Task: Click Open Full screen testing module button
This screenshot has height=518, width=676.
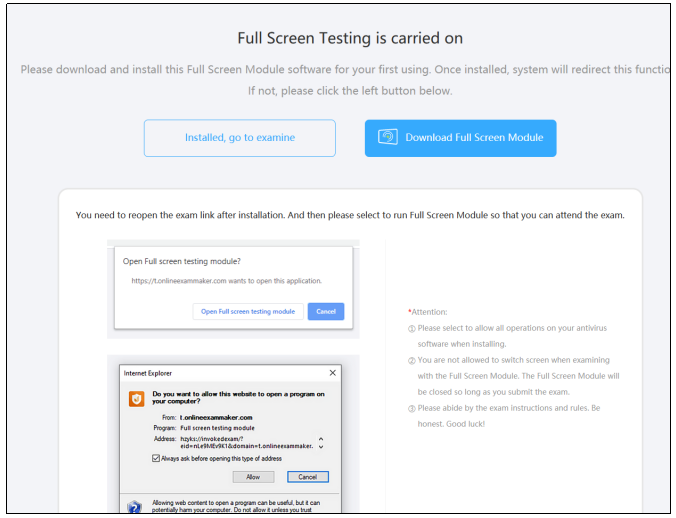Action: click(248, 311)
